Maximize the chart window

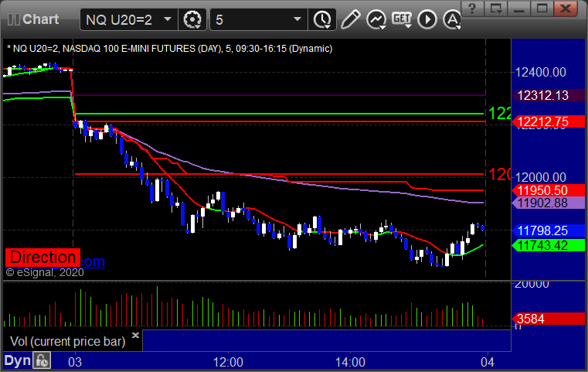[x=542, y=9]
